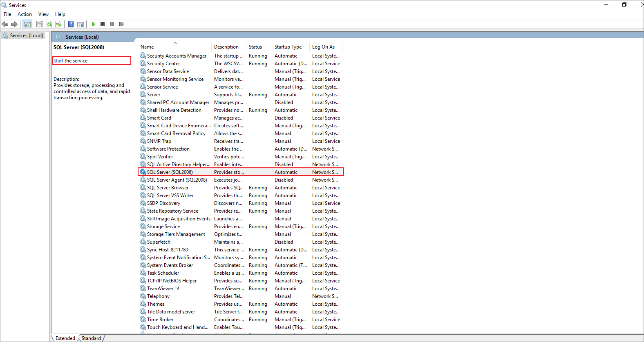
Task: Click gear icon beside SNMP Trap
Action: point(143,141)
